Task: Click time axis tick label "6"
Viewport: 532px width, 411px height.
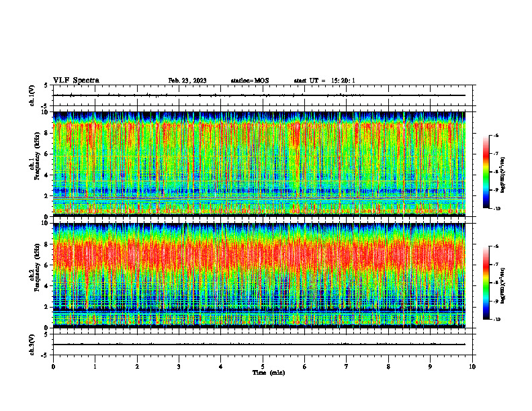Action: 305,367
